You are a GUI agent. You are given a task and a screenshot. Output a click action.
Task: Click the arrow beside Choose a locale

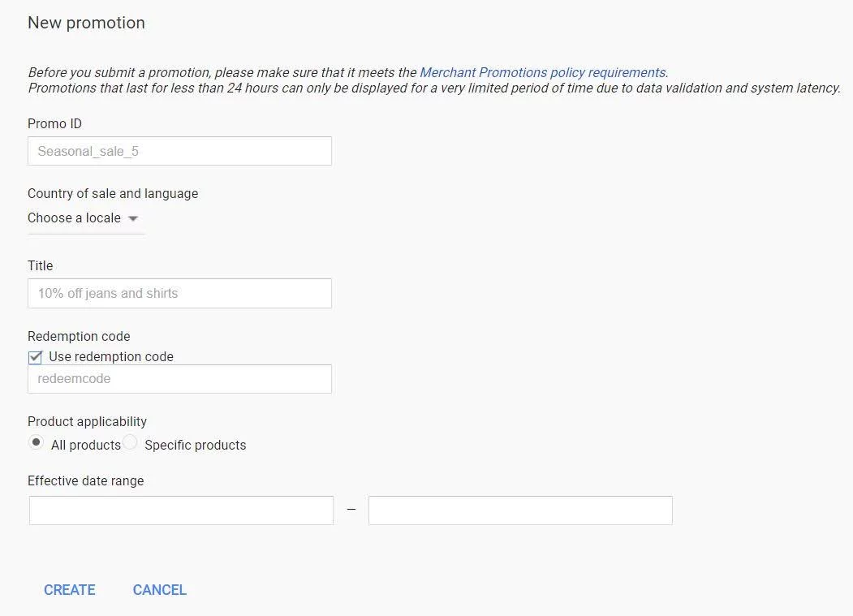coord(134,218)
